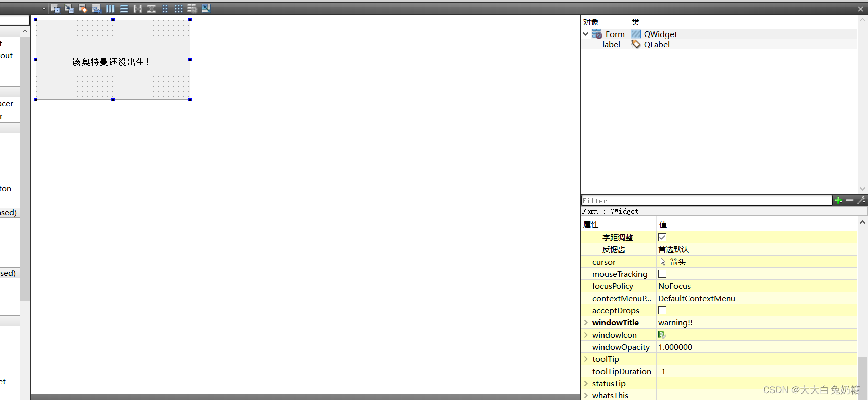
Task: Select the cursor property name
Action: click(x=604, y=262)
